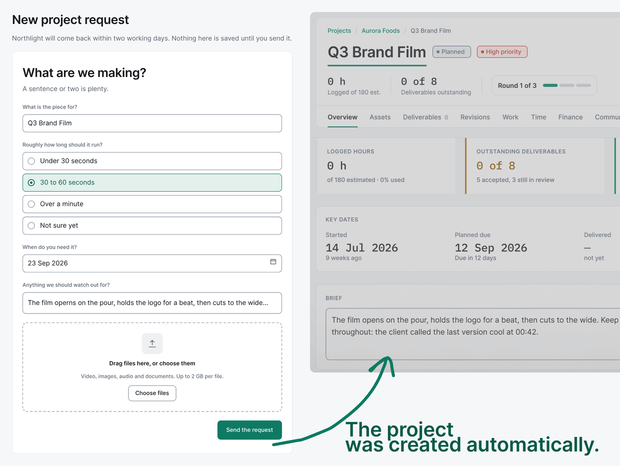The width and height of the screenshot is (620, 466).
Task: Switch to the Time tab
Action: pos(539,117)
